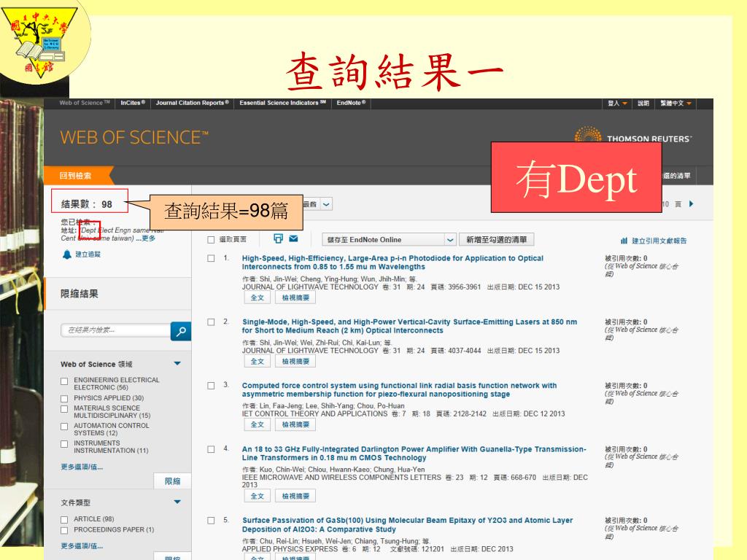The image size is (747, 560).
Task: Click the search within results input field
Action: pos(116,330)
